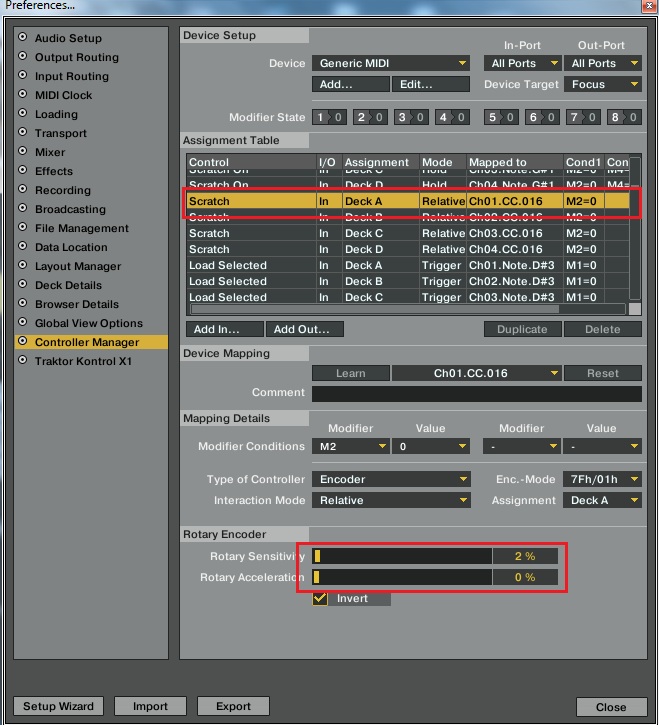This screenshot has width=659, height=725.
Task: Click Modifier State 2 indicator
Action: tap(370, 117)
